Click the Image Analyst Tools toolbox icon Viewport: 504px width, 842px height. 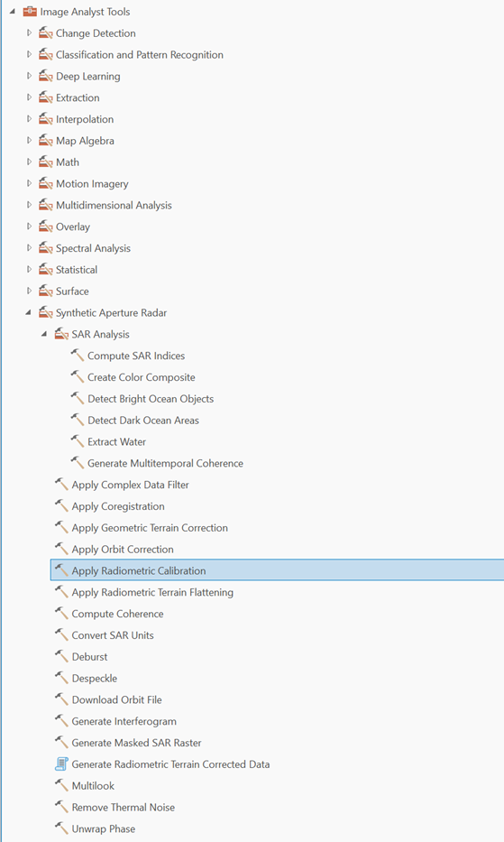(x=30, y=11)
